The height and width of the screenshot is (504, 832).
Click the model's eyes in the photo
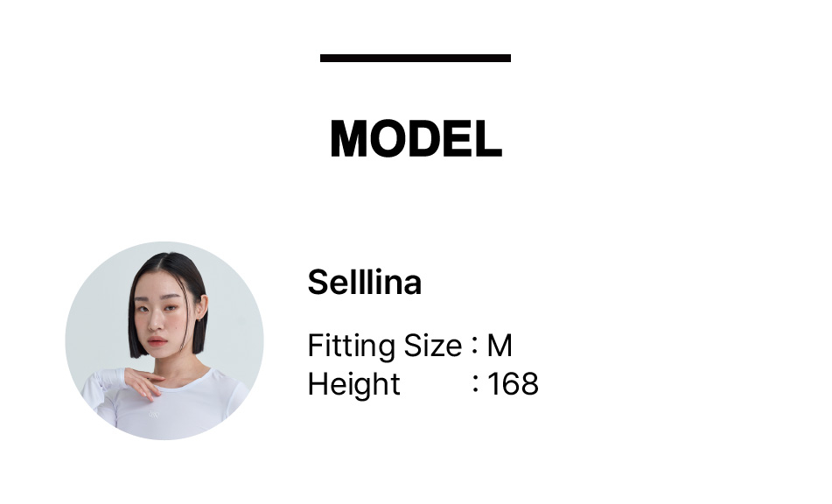click(x=157, y=310)
